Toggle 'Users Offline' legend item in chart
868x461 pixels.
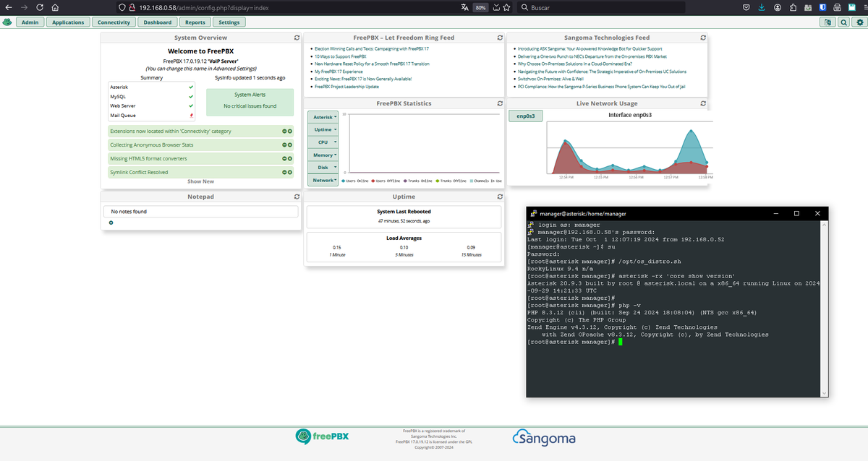click(x=386, y=181)
